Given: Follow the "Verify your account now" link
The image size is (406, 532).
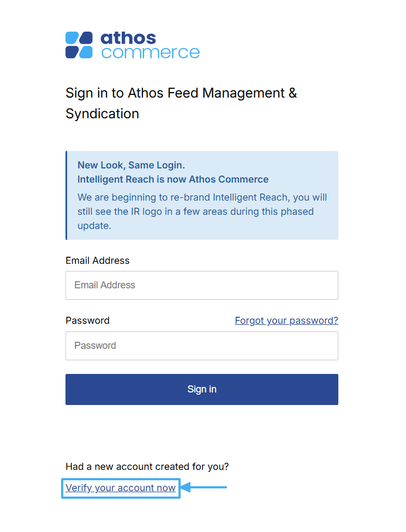Looking at the screenshot, I should (x=121, y=488).
